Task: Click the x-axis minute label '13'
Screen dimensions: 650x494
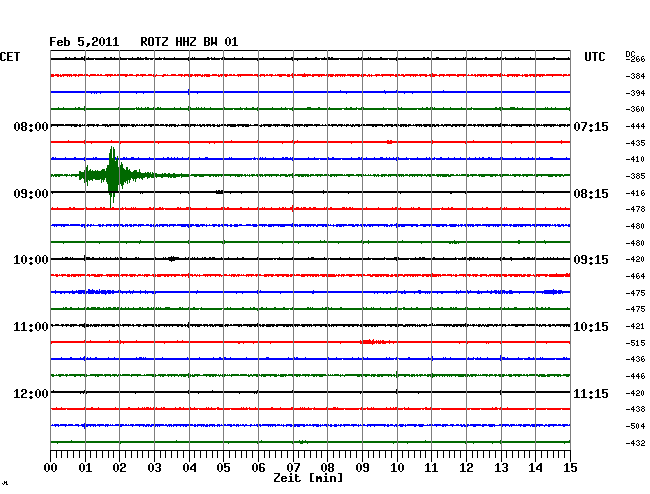Action: (x=501, y=468)
